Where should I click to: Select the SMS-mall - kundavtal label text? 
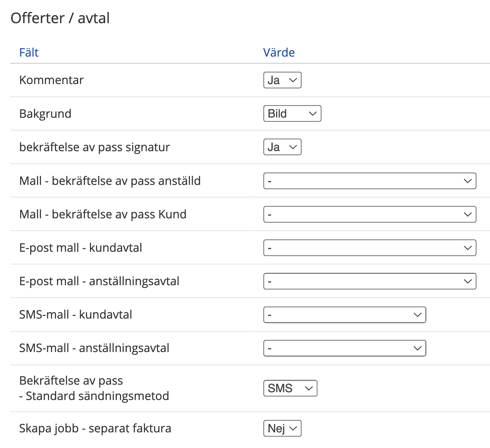pyautogui.click(x=75, y=315)
